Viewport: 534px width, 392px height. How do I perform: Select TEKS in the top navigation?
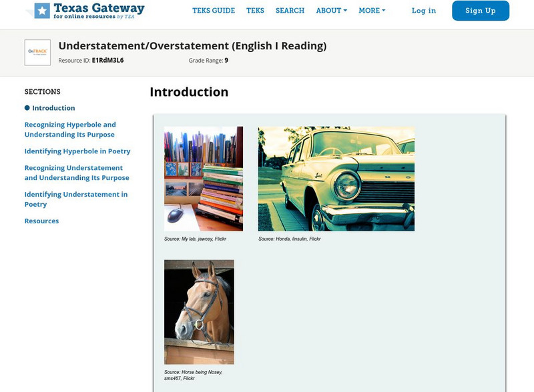click(254, 11)
